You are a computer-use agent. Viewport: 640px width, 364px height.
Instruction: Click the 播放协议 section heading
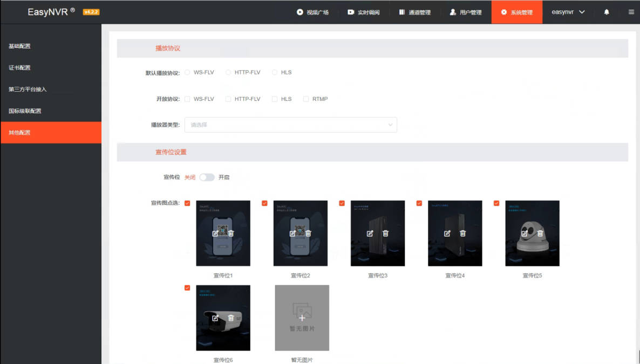click(168, 48)
